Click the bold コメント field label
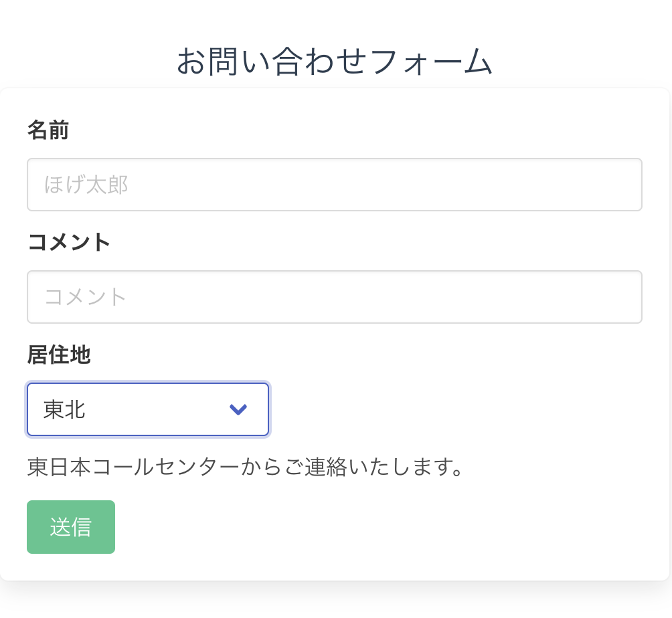The width and height of the screenshot is (672, 618). tap(69, 241)
